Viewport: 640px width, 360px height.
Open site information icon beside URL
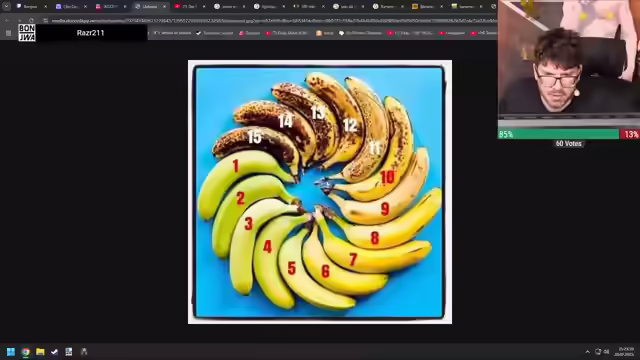click(45, 20)
